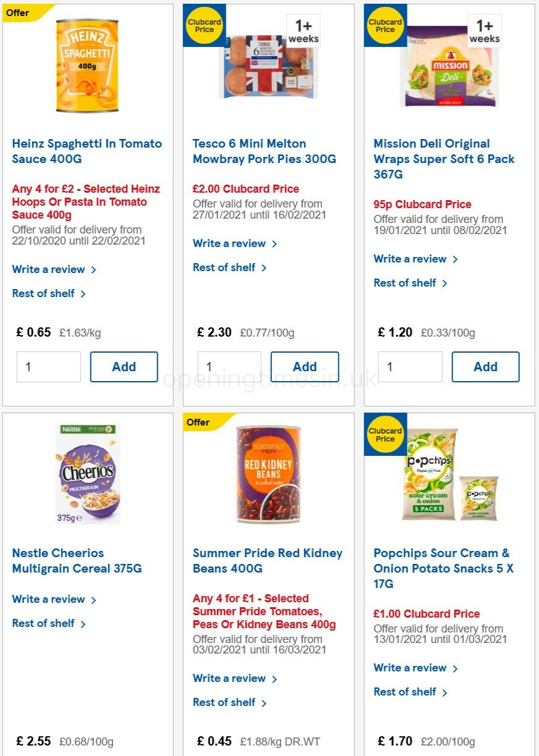
Task: Click the Clubcard Price badge on Mission Deli wraps
Action: click(385, 25)
